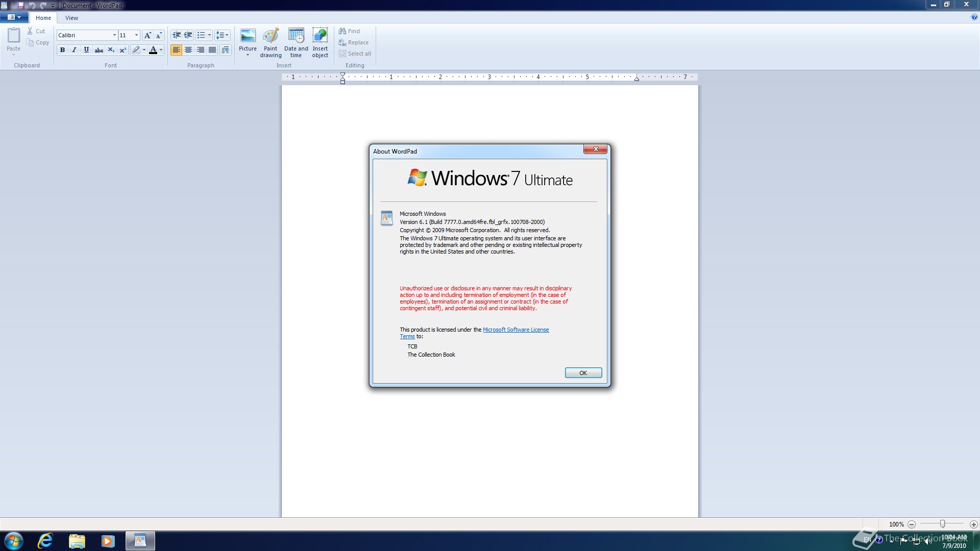Image resolution: width=980 pixels, height=551 pixels.
Task: Open the Paste options arrow
Action: (13, 55)
